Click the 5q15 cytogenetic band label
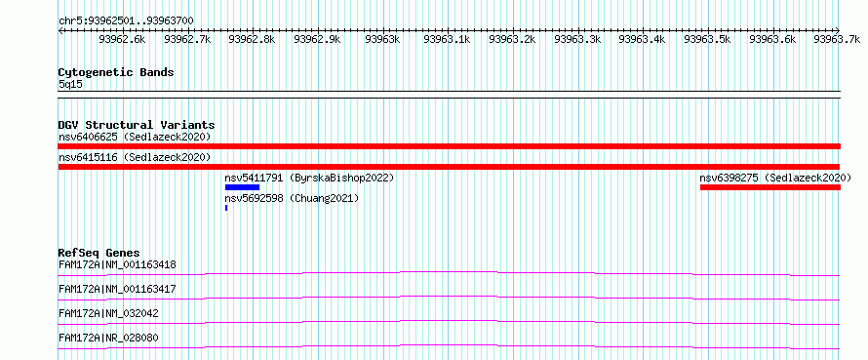 (x=71, y=84)
